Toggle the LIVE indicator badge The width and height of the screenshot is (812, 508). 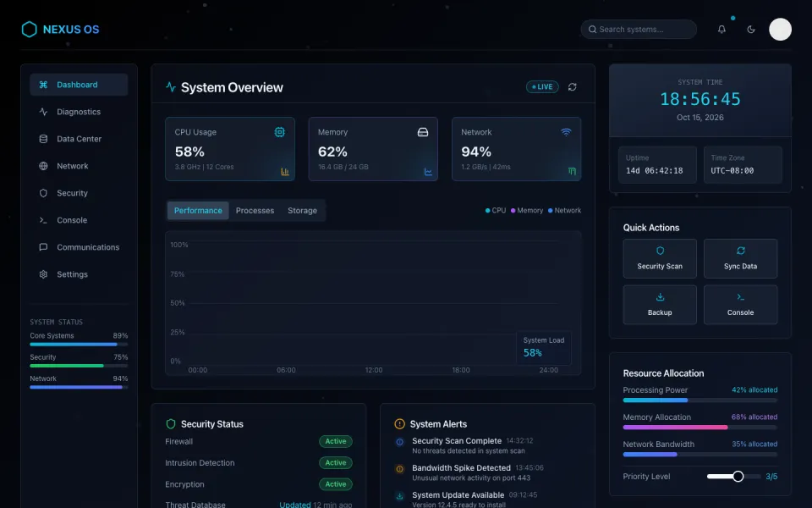click(542, 86)
